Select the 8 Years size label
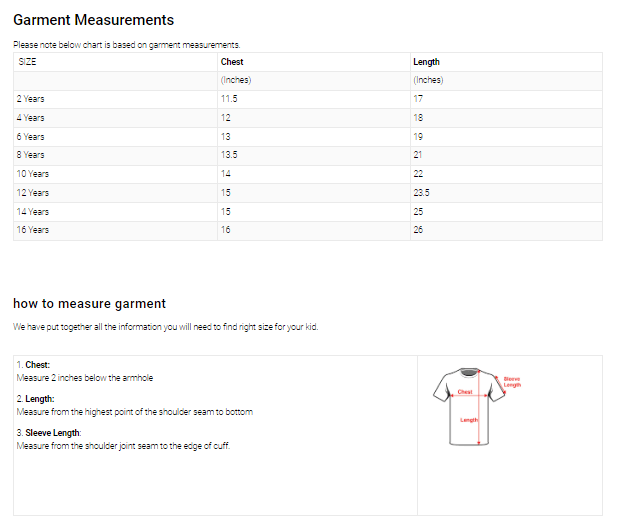The width and height of the screenshot is (618, 530). 31,155
